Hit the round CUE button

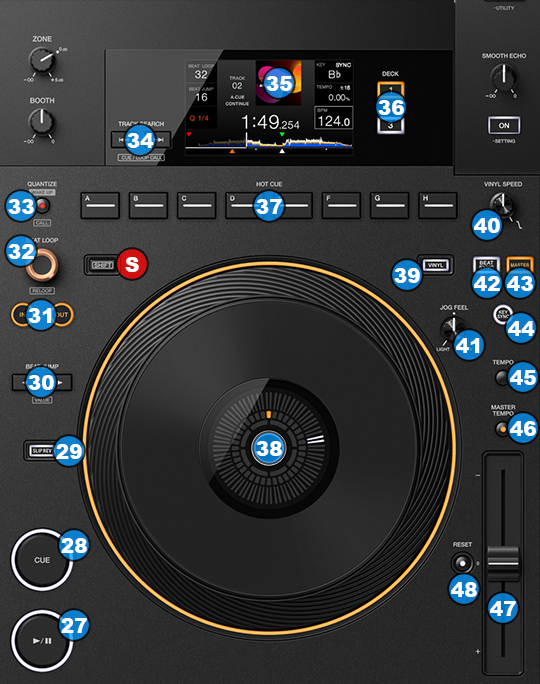(42, 560)
